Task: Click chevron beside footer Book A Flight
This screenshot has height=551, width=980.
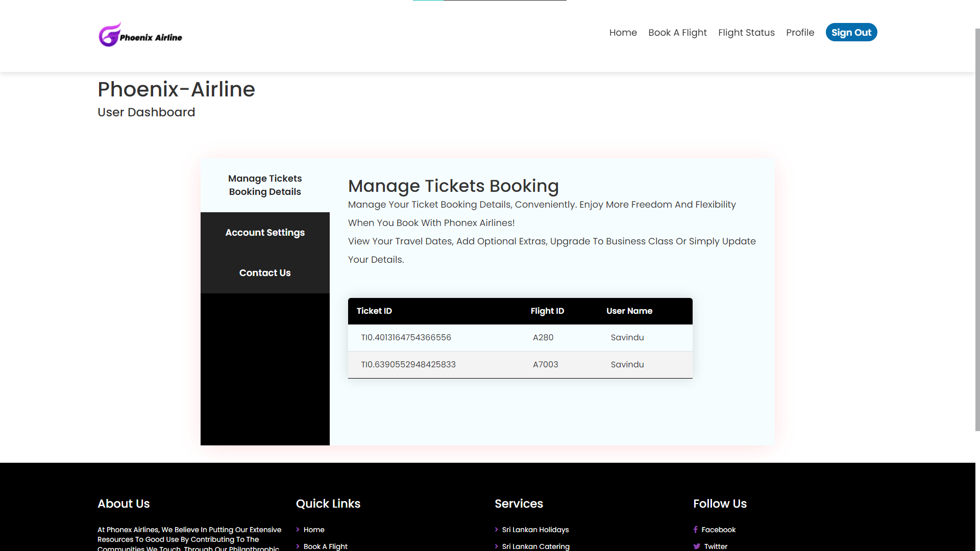Action: point(298,546)
